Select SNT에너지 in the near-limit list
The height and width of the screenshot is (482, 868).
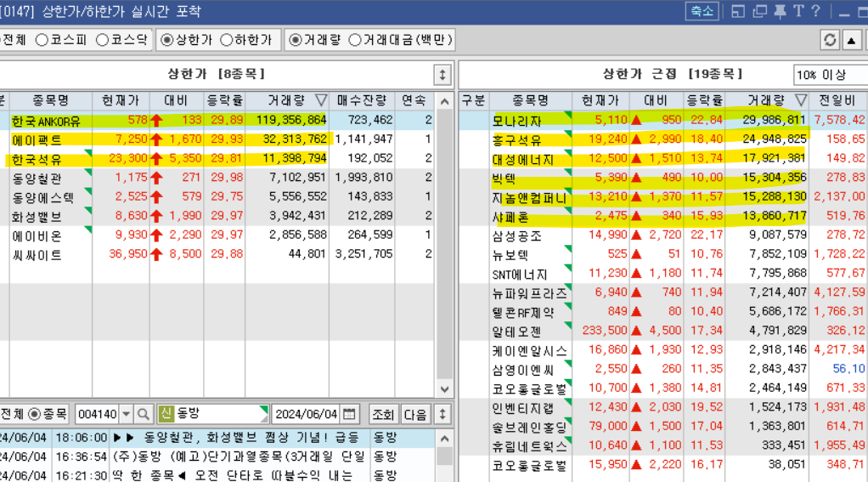(x=519, y=275)
